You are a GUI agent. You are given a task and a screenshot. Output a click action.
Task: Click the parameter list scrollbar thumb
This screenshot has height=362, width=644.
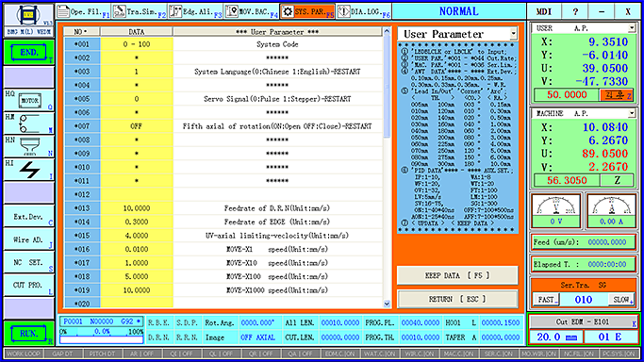point(387,87)
